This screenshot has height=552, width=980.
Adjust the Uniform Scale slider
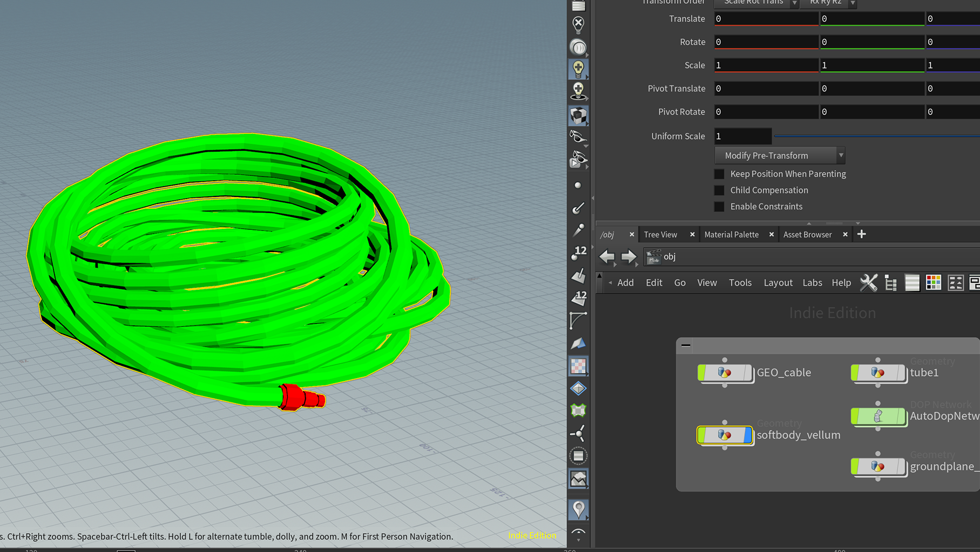coord(877,136)
